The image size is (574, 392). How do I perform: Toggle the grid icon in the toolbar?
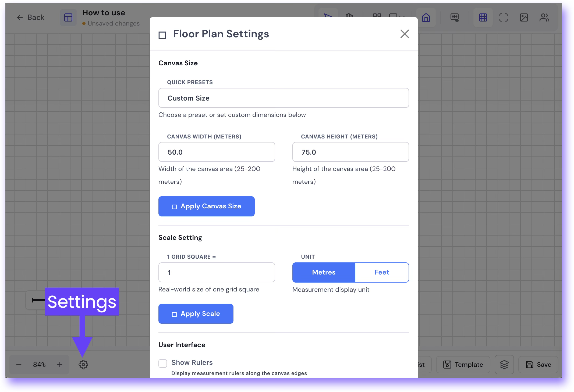[483, 17]
